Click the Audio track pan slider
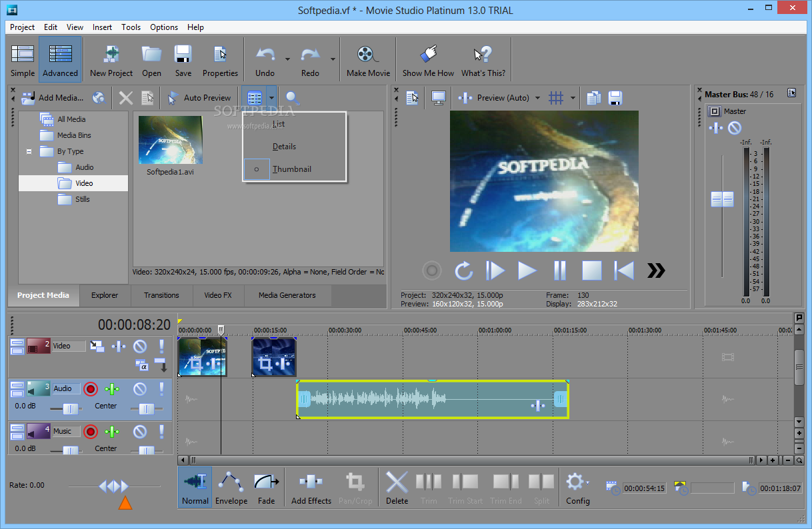Screen dimensions: 812x529 click(147, 408)
